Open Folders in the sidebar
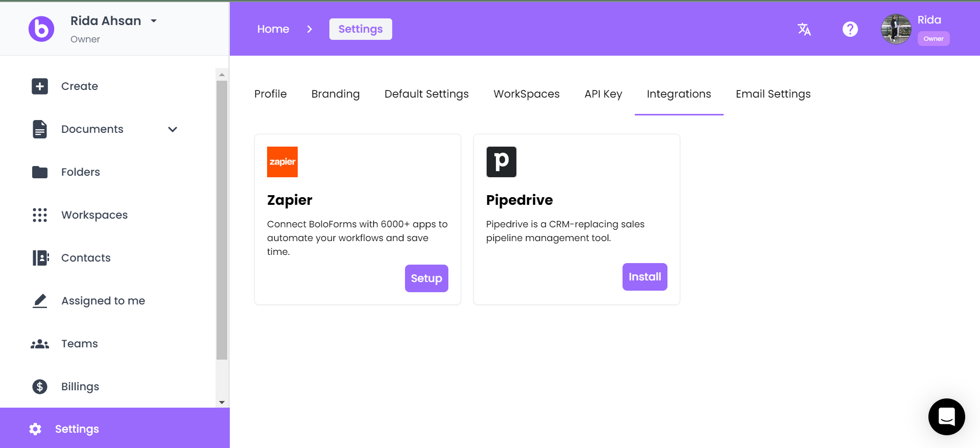980x448 pixels. (x=81, y=172)
